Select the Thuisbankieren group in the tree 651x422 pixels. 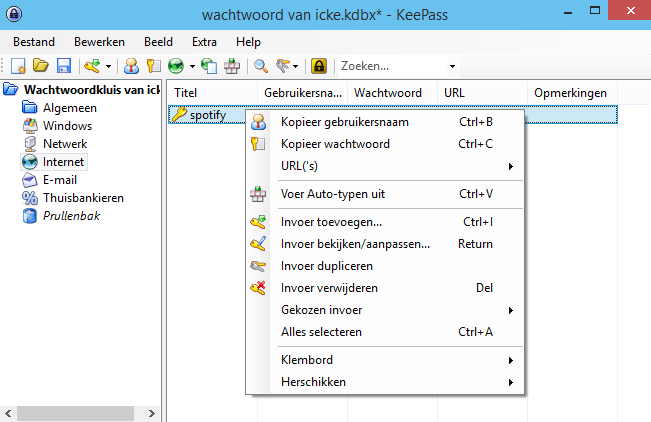(83, 198)
